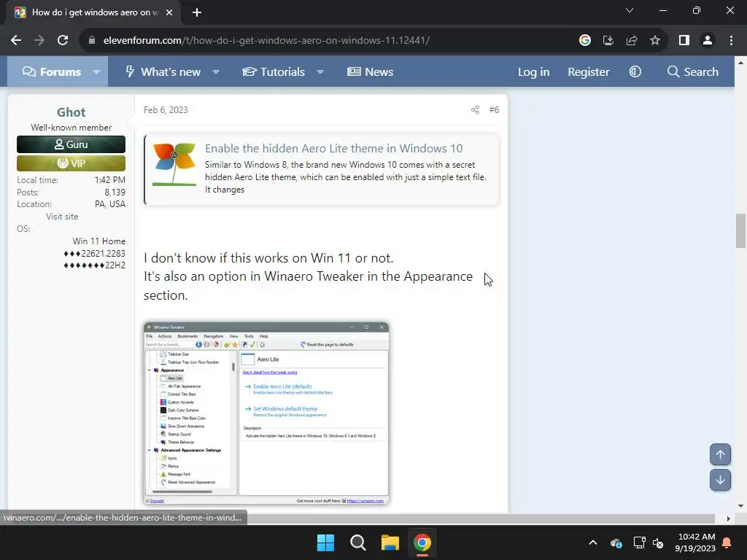Open a new browser tab
747x560 pixels.
tap(197, 12)
